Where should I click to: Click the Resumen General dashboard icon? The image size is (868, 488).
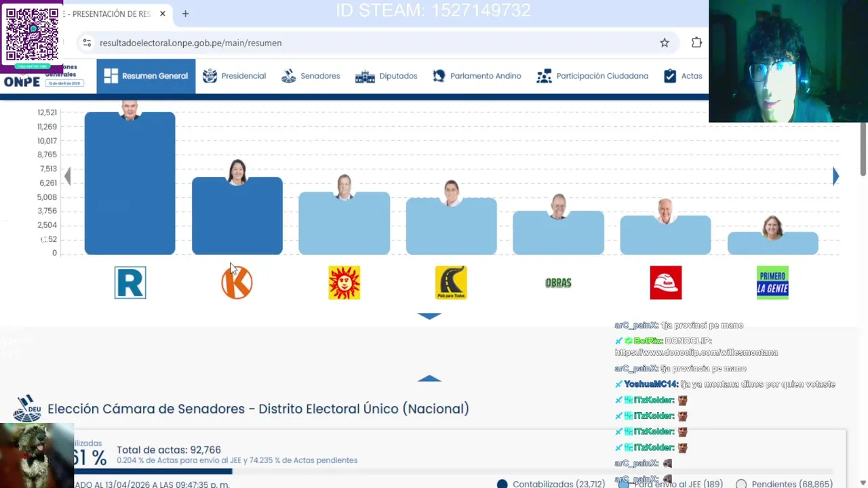(x=111, y=76)
